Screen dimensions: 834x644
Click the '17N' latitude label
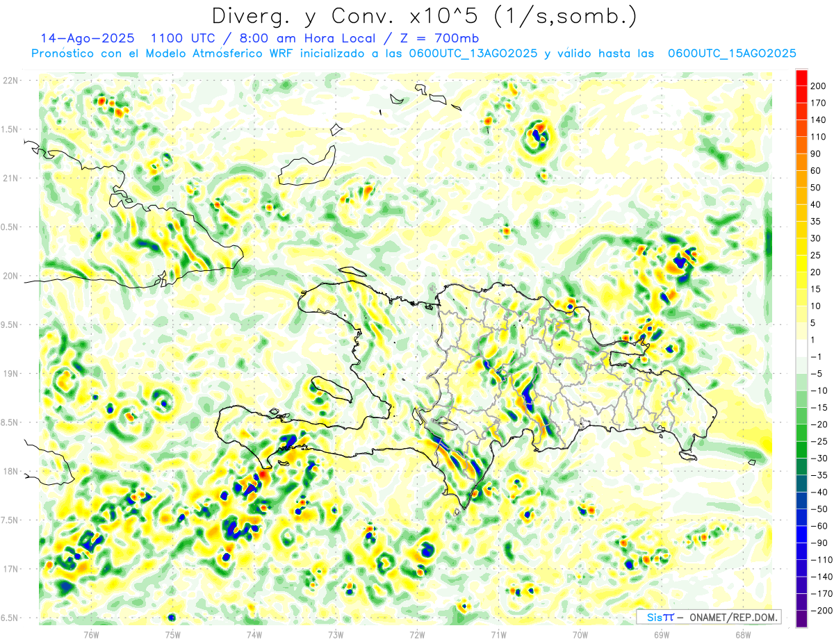(x=10, y=569)
